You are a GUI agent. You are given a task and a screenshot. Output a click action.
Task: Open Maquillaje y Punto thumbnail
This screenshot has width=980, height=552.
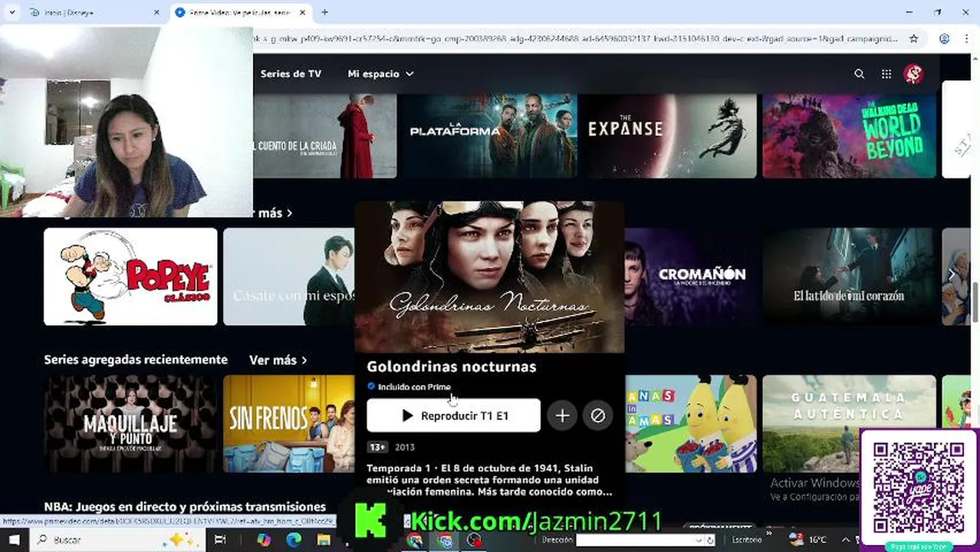point(130,423)
